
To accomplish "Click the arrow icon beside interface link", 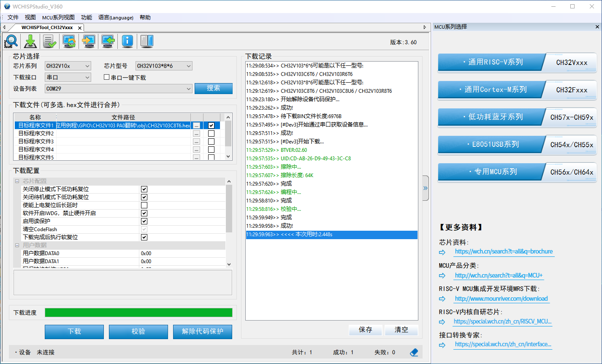I will [x=442, y=345].
